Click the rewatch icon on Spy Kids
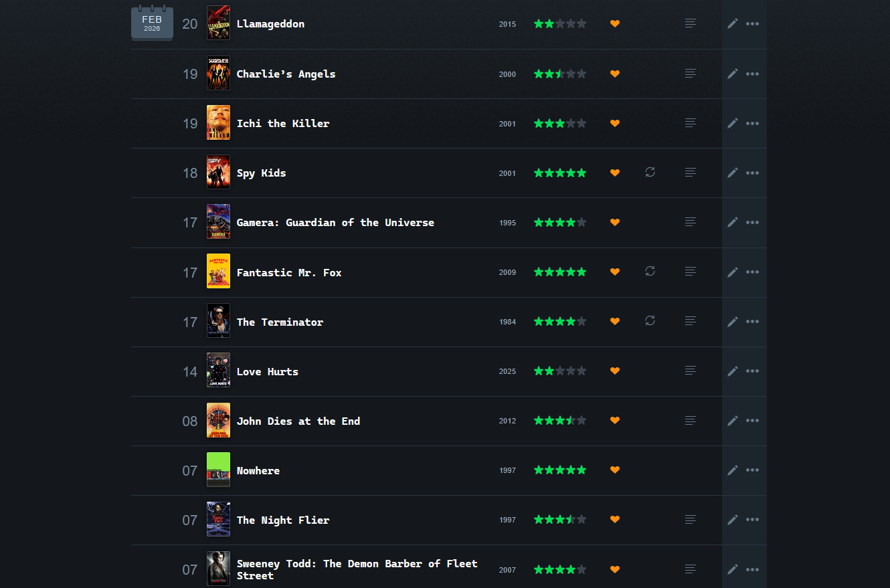890x588 pixels. [650, 173]
